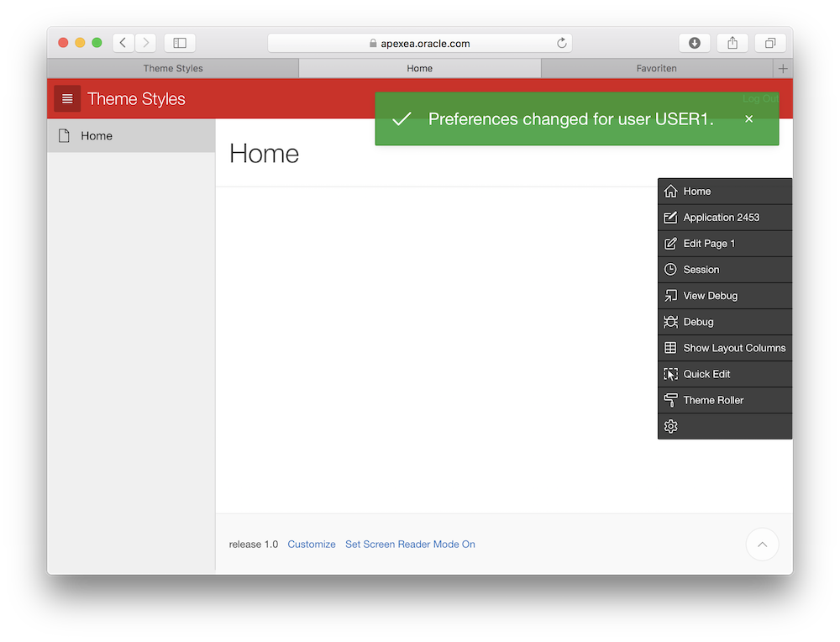Expand Safari's sidebar panel
Viewport: 840px width, 642px height.
coord(180,43)
